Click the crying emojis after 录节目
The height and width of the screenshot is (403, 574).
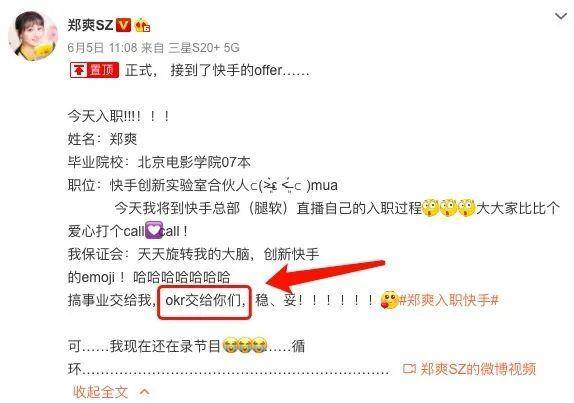pos(244,346)
